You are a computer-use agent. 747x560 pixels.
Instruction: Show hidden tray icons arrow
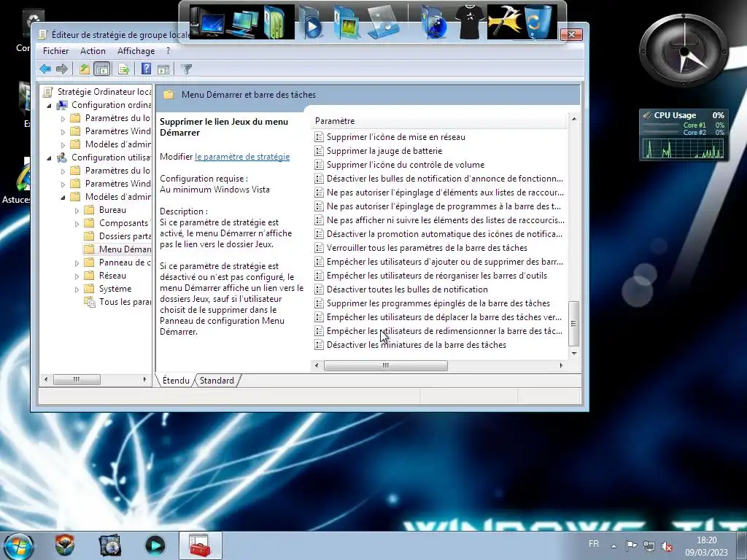click(x=614, y=546)
